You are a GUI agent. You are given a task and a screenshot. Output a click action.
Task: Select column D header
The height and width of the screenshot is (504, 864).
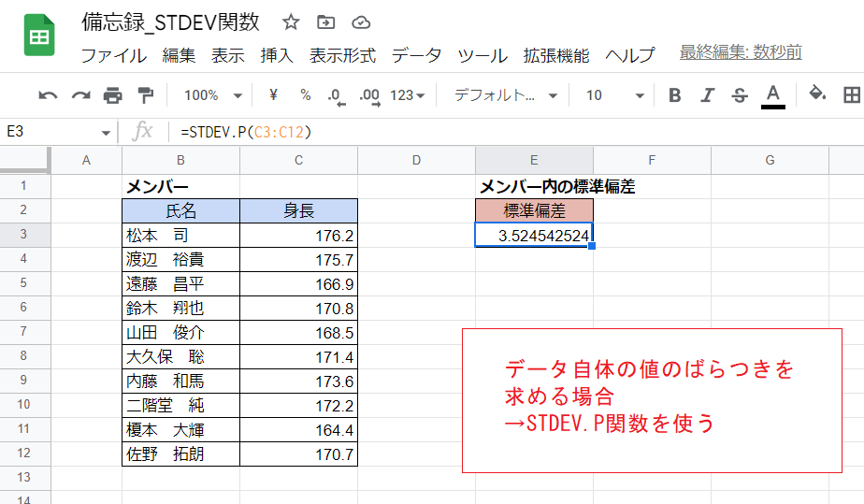pyautogui.click(x=417, y=160)
